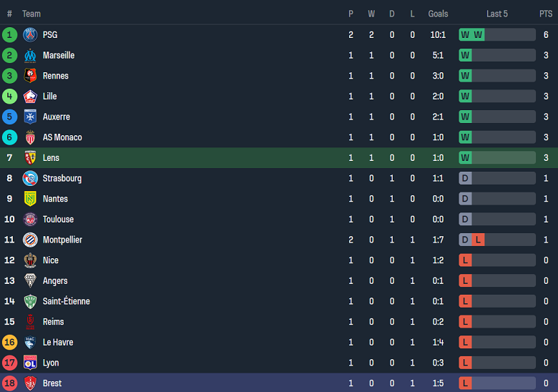Click the Toulouse team name
Viewport: 558px width, 392px height.
coord(58,219)
